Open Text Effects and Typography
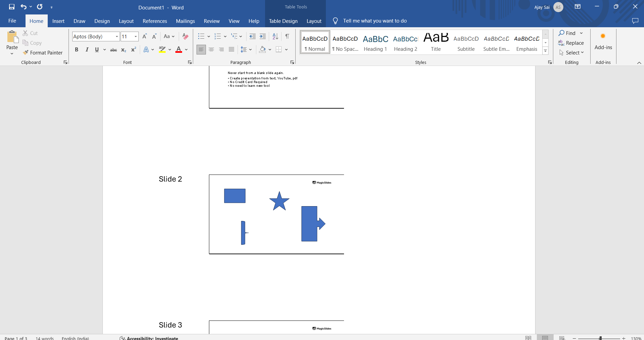Screen dimensions: 644x340 146,50
